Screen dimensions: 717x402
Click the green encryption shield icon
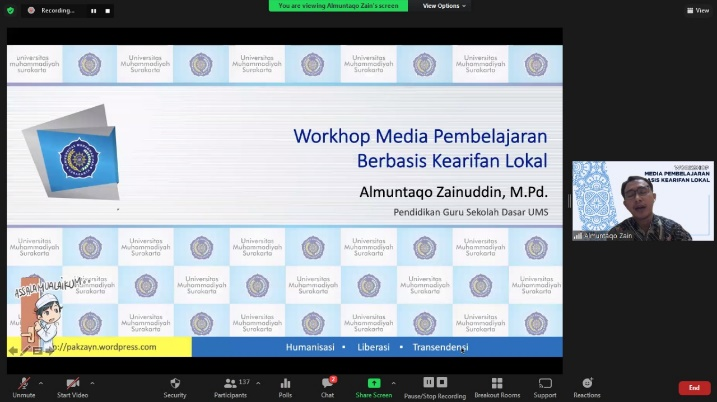[x=10, y=10]
